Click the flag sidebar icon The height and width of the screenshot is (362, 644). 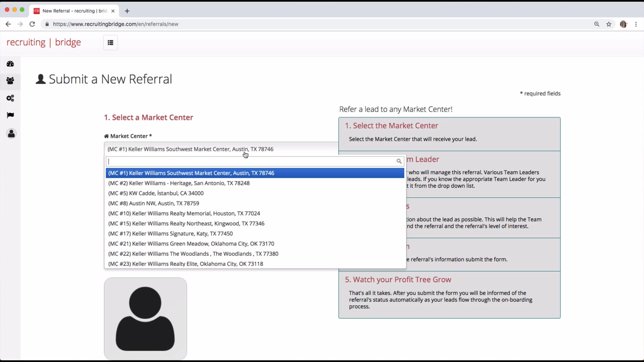tap(10, 115)
